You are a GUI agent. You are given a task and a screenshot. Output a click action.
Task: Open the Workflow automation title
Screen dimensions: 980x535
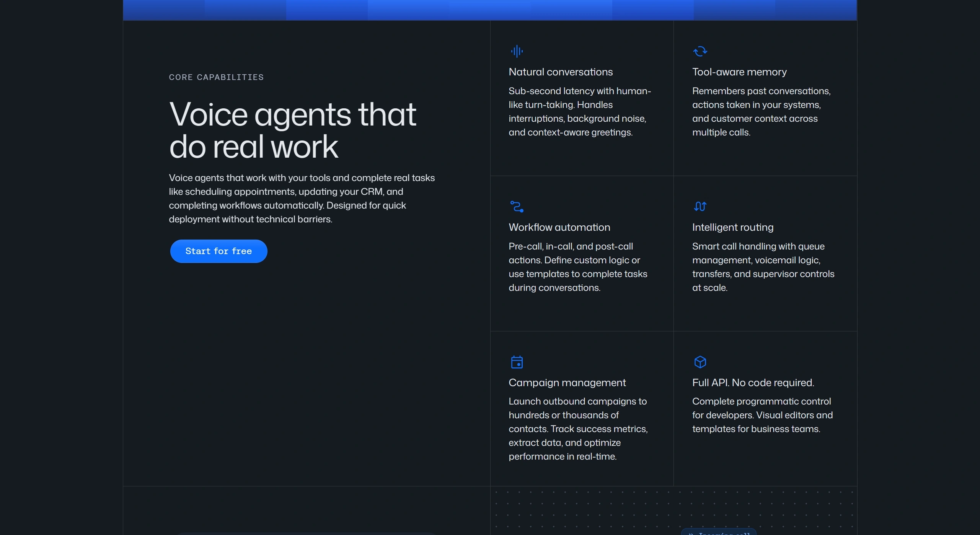pyautogui.click(x=559, y=227)
